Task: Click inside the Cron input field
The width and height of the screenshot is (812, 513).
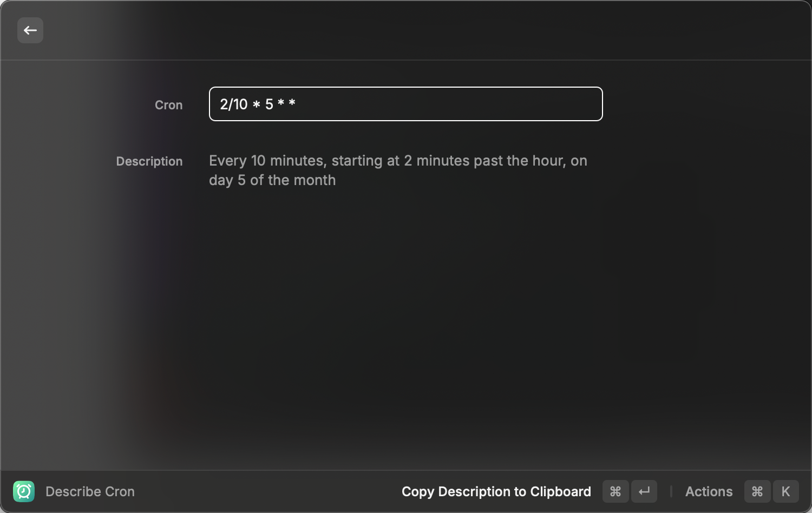Action: pos(405,104)
